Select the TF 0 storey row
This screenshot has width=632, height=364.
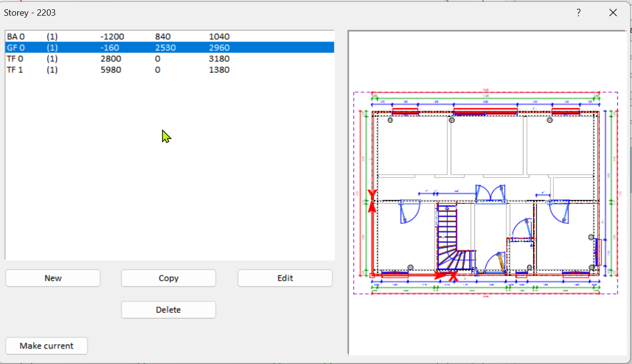pyautogui.click(x=16, y=59)
